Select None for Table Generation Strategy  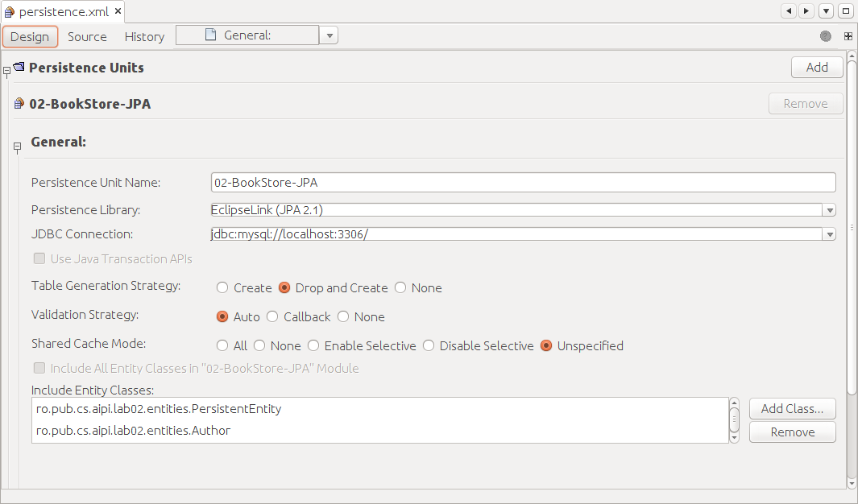(400, 287)
